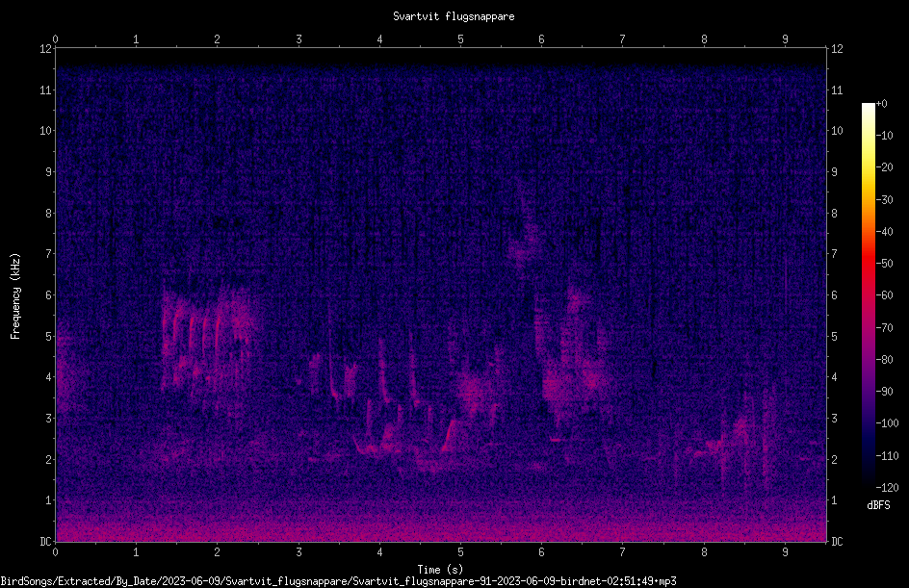Click the "dBFS" label under the color scale

(x=878, y=505)
